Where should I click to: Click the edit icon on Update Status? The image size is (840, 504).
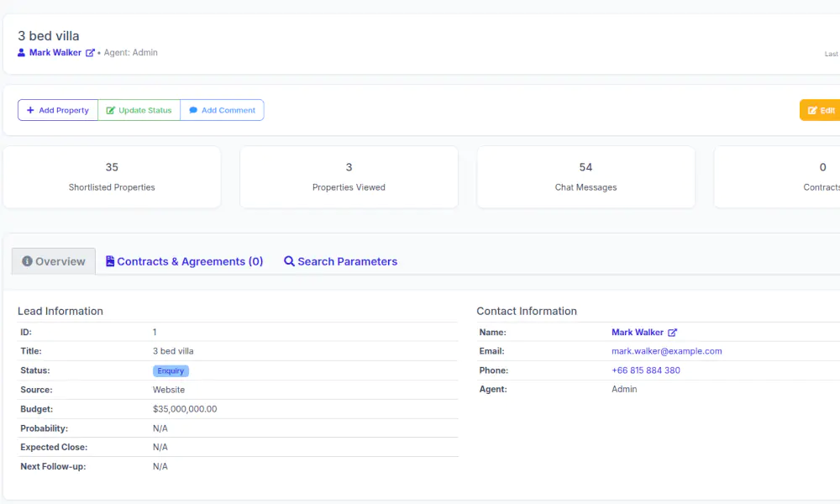(x=110, y=110)
